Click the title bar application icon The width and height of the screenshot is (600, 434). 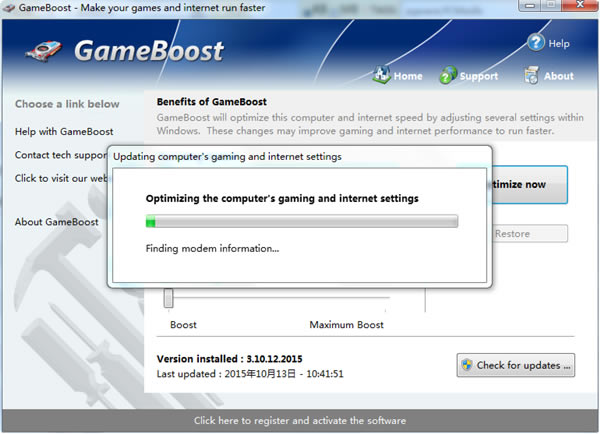point(8,7)
